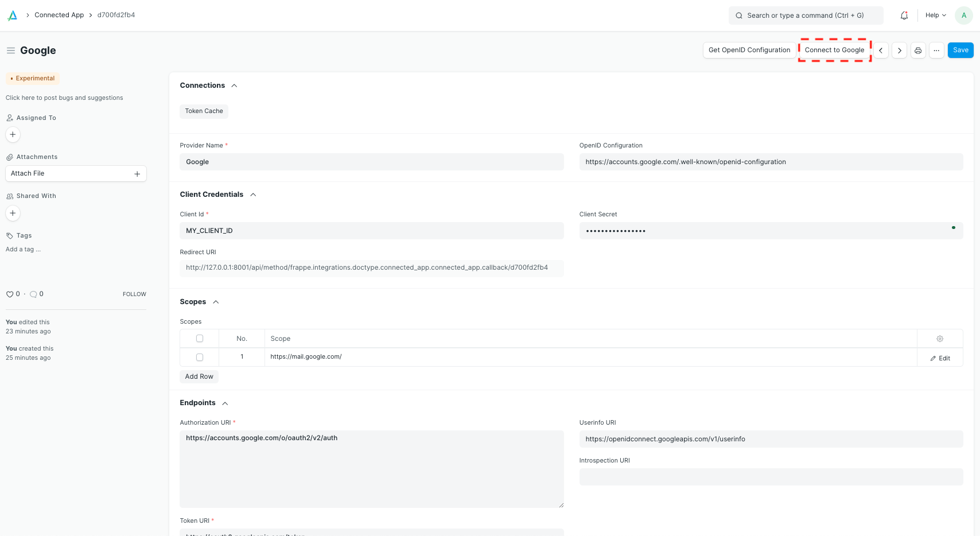Viewport: 980px width, 536px height.
Task: Like document heart icon
Action: coord(10,294)
